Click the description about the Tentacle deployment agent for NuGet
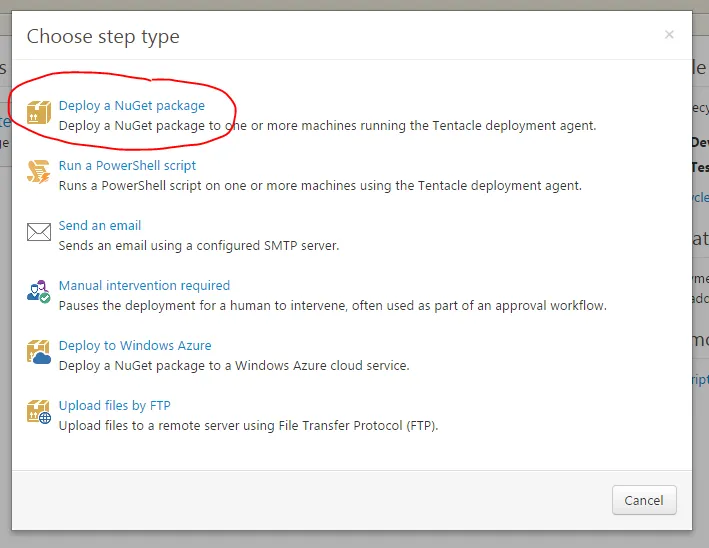This screenshot has width=709, height=548. pos(327,126)
